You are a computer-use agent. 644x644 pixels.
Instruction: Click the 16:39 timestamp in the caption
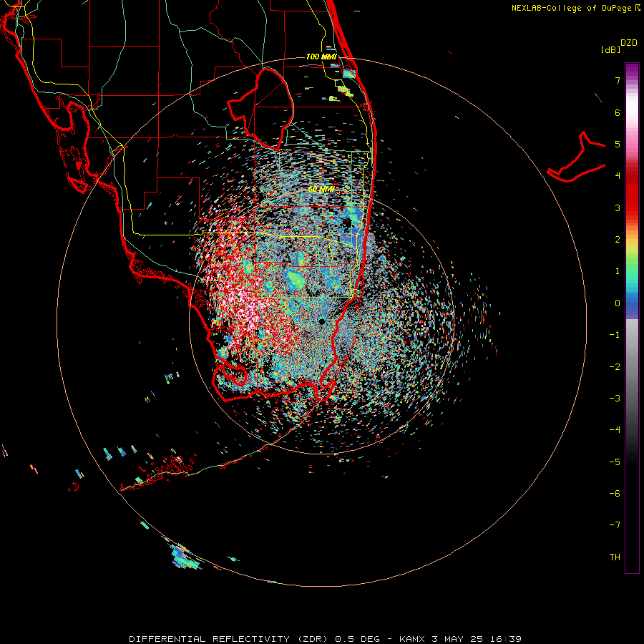[x=504, y=639]
